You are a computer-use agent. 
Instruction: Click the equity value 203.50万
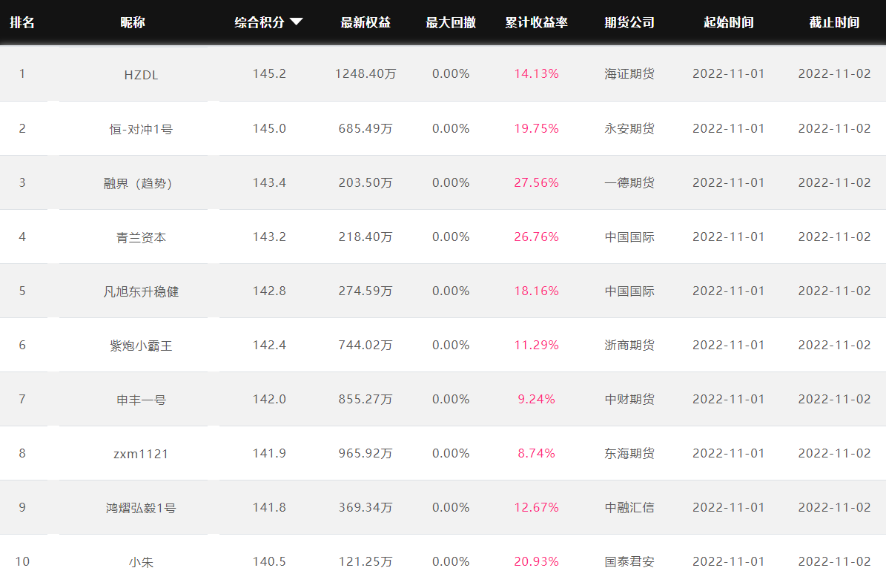coord(366,183)
